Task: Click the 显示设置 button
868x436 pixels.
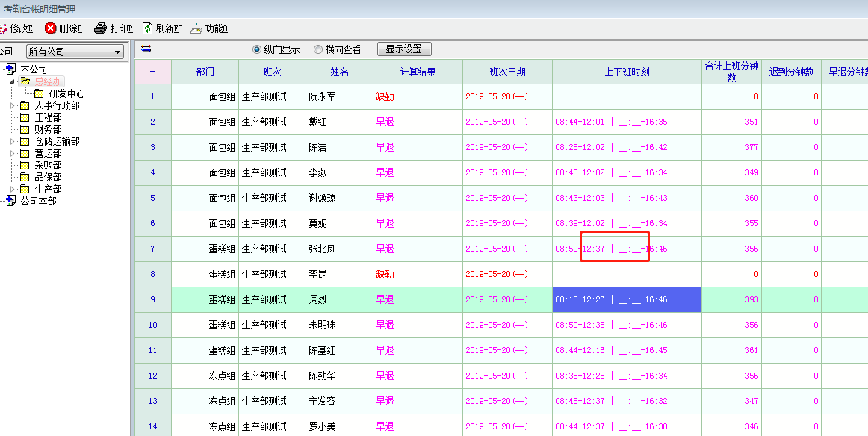Action: click(404, 49)
